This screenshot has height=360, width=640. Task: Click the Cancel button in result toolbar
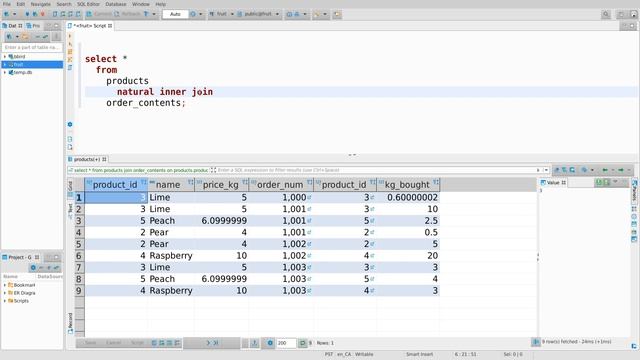(113, 343)
